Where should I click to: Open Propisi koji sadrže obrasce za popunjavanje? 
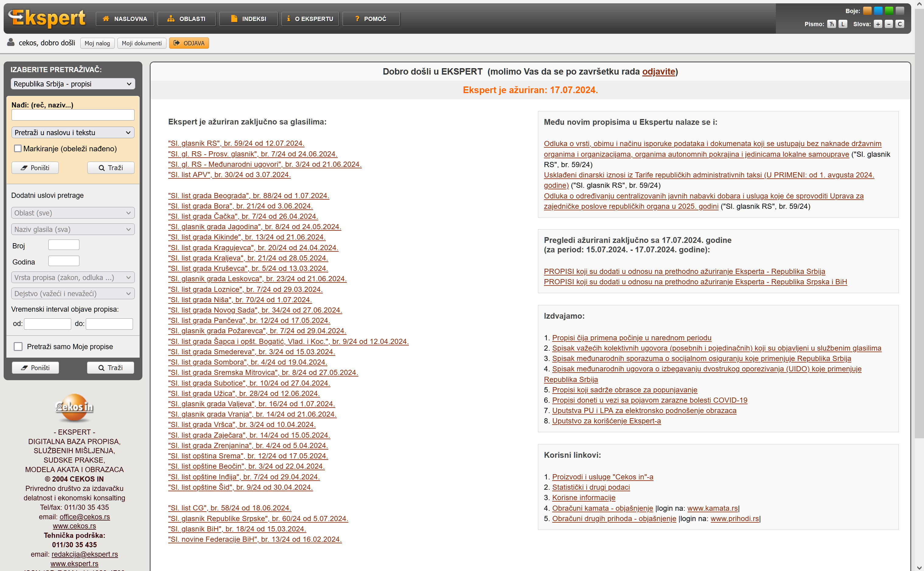click(x=625, y=390)
